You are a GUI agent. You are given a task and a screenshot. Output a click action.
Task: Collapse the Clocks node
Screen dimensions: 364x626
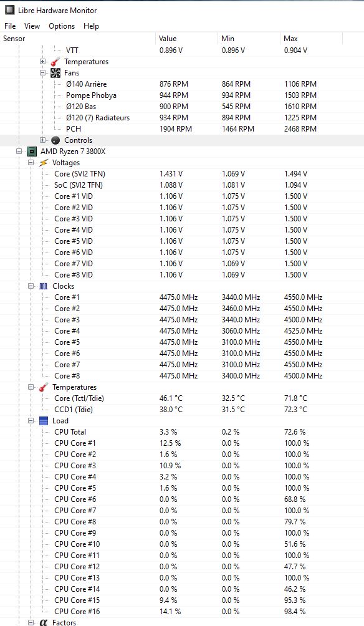31,286
